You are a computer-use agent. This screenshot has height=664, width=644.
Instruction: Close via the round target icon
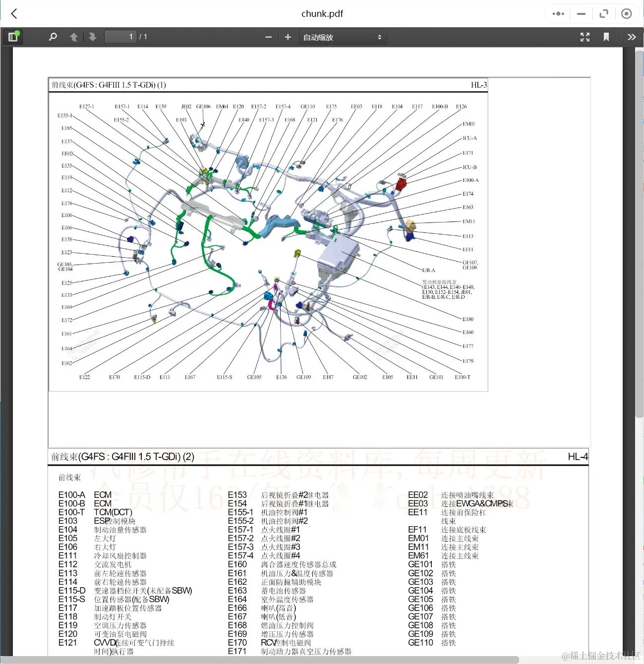tap(626, 13)
